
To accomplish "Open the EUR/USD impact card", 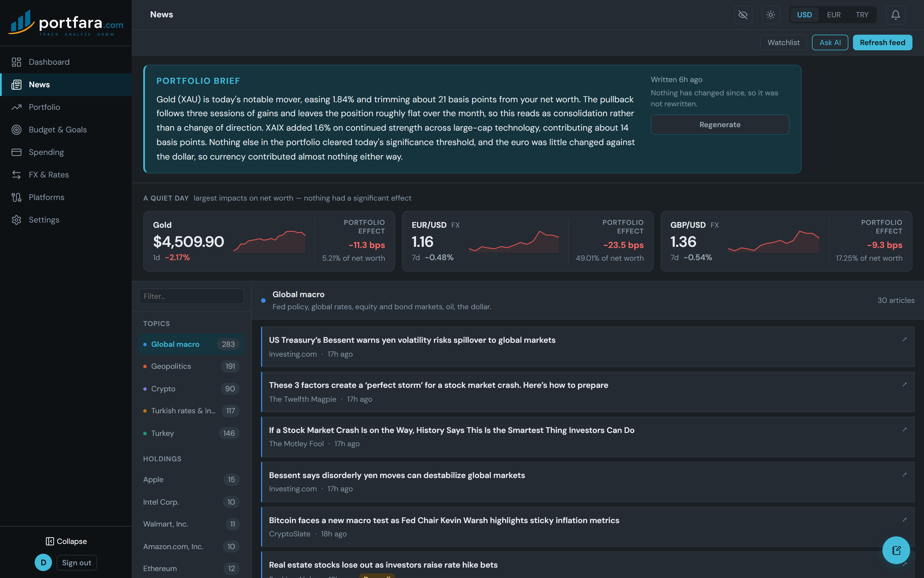I will click(x=528, y=241).
